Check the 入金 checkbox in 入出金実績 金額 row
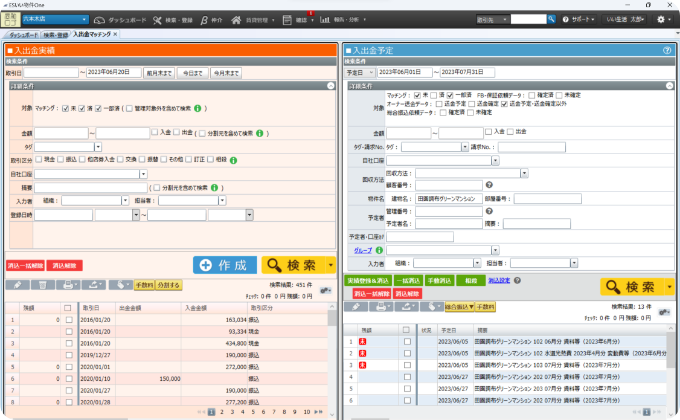The width and height of the screenshot is (680, 420). pos(154,132)
